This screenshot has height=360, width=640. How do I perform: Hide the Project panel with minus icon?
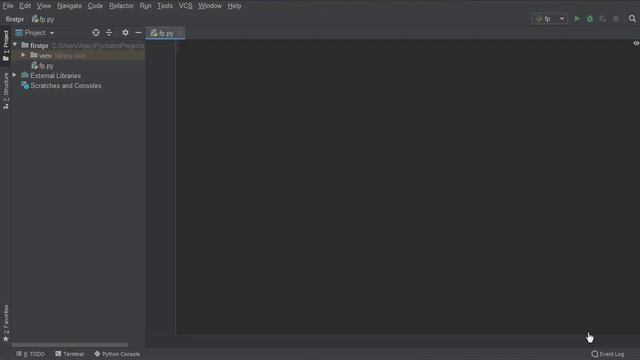138,33
